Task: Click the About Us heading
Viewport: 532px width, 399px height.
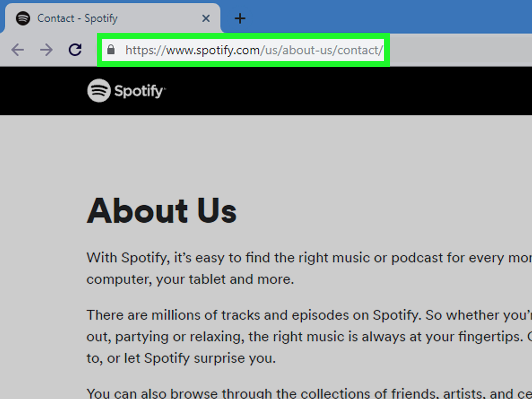Action: 162,210
